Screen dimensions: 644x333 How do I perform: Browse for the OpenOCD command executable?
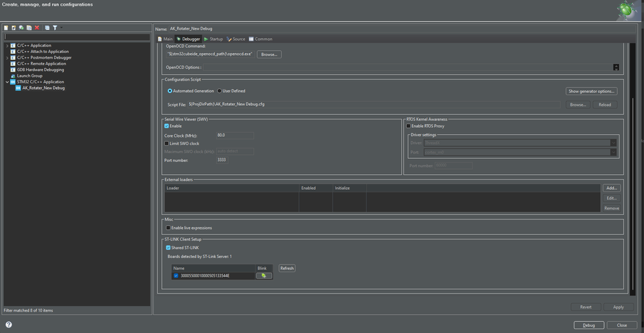pyautogui.click(x=269, y=54)
